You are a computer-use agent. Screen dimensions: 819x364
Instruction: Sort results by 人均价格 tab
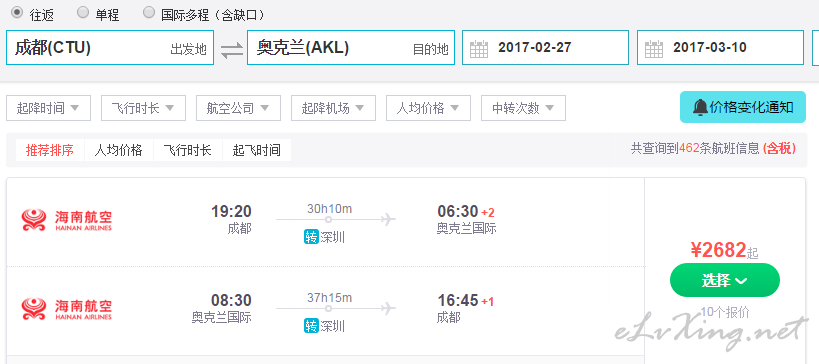[x=119, y=150]
